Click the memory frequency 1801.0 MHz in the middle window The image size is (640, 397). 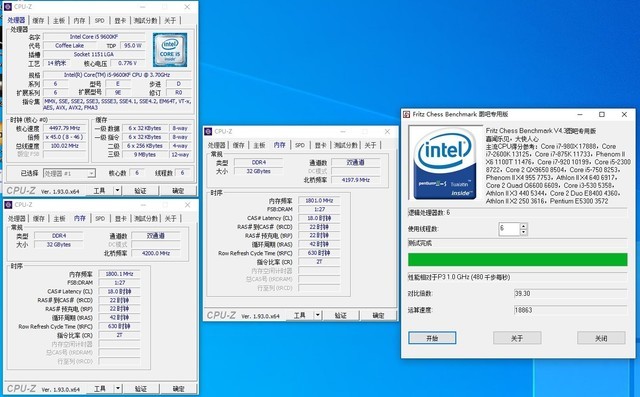coord(319,200)
